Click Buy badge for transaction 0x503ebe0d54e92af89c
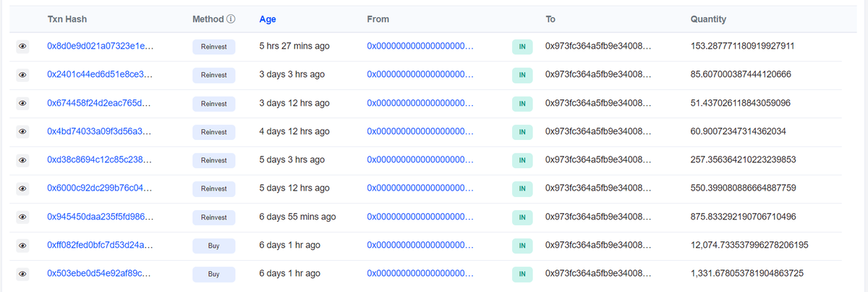The image size is (868, 292). tap(213, 275)
